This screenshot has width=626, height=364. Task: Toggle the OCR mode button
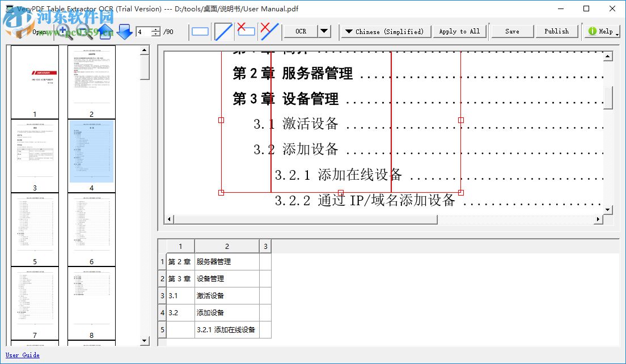[301, 31]
